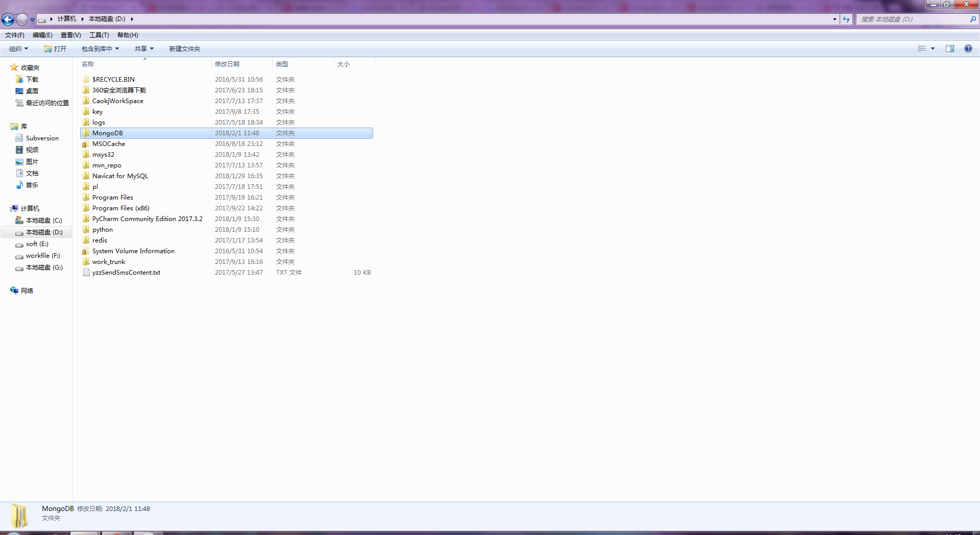Select the key folder icon
The height and width of the screenshot is (535, 980).
point(86,111)
